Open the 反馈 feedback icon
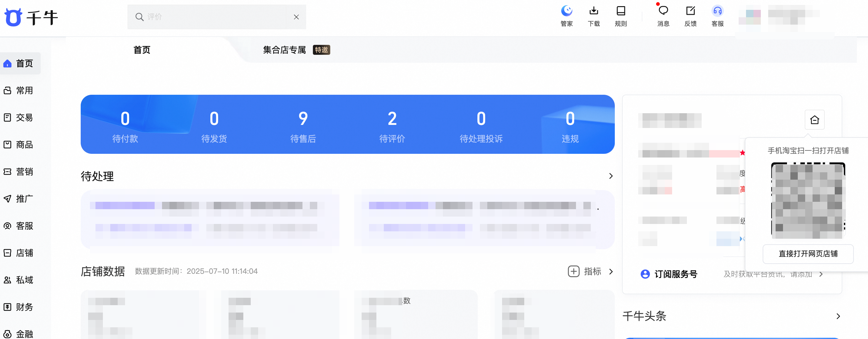The height and width of the screenshot is (339, 868). tap(690, 16)
